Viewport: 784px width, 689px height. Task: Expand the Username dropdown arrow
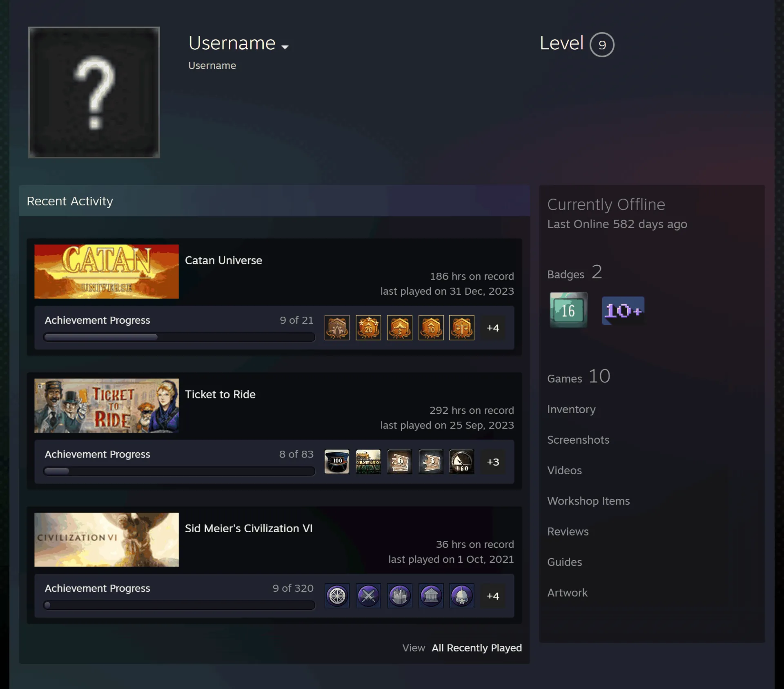coord(285,47)
